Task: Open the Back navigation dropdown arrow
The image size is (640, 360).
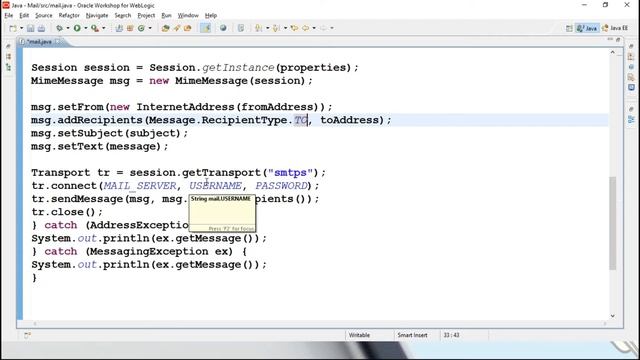Action: 314,28
